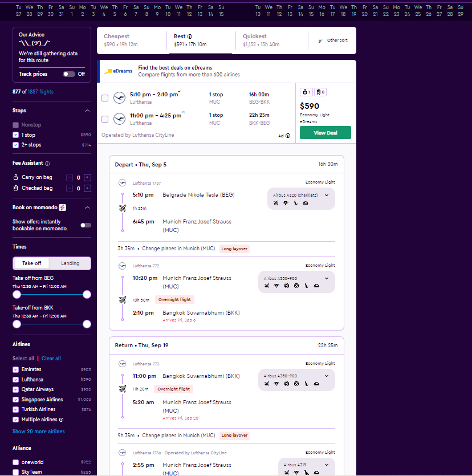This screenshot has width=472, height=476.
Task: Click the entertainment icon on Lufthansa 772's Airbus A330-900
Action: tap(287, 286)
